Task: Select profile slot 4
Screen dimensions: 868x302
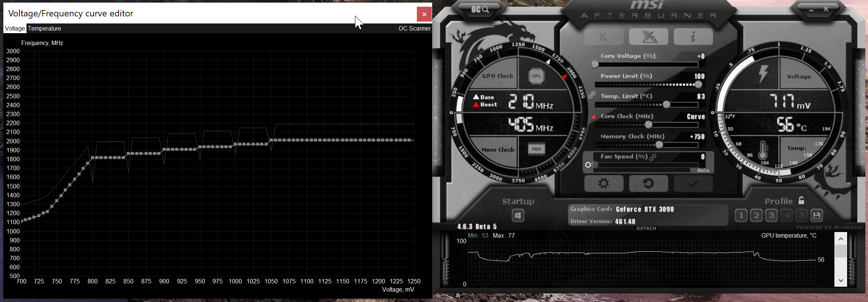Action: (787, 215)
